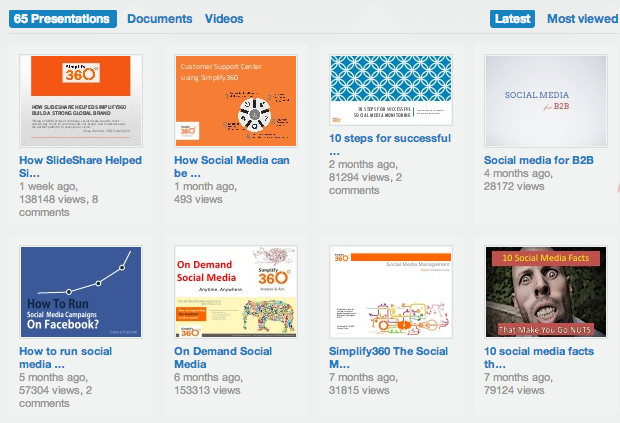
Task: Click the 'Social media for B2B' title link
Action: pyautogui.click(x=539, y=160)
